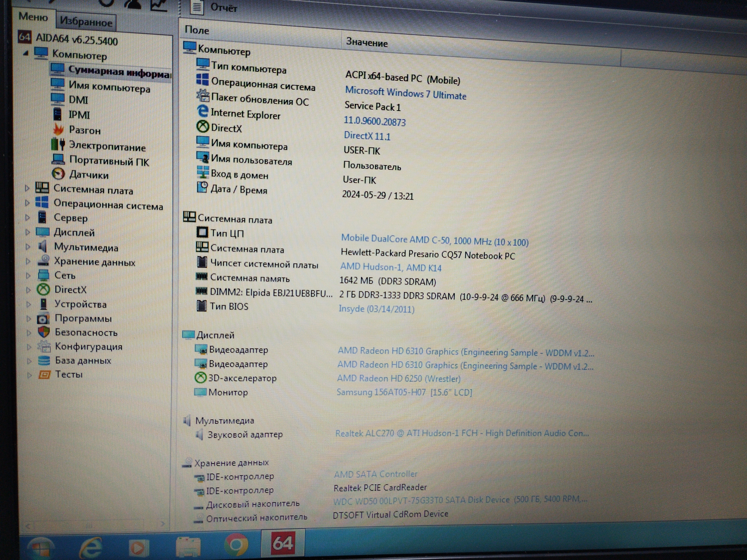The height and width of the screenshot is (560, 747).
Task: Expand the Мультимедиа tree node
Action: [28, 247]
